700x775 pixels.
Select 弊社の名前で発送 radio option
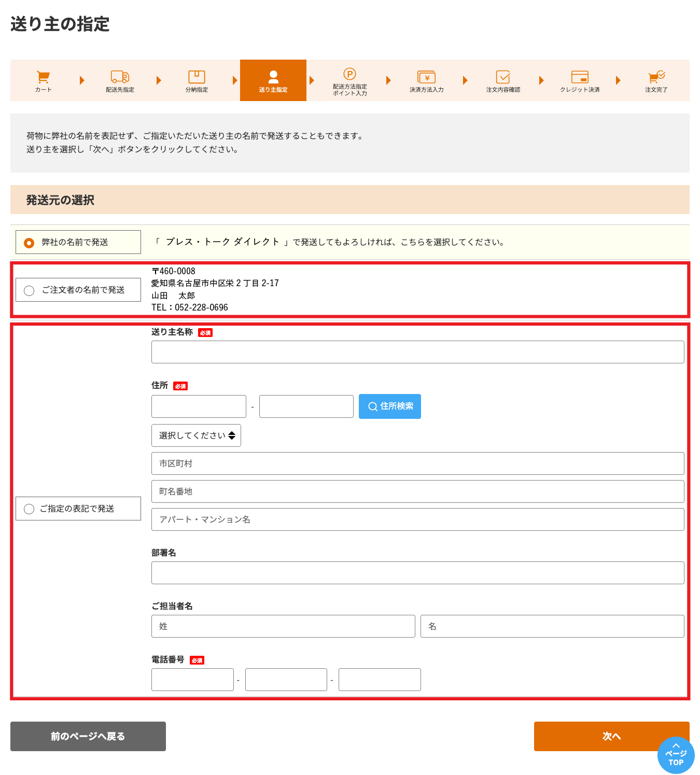pyautogui.click(x=29, y=243)
